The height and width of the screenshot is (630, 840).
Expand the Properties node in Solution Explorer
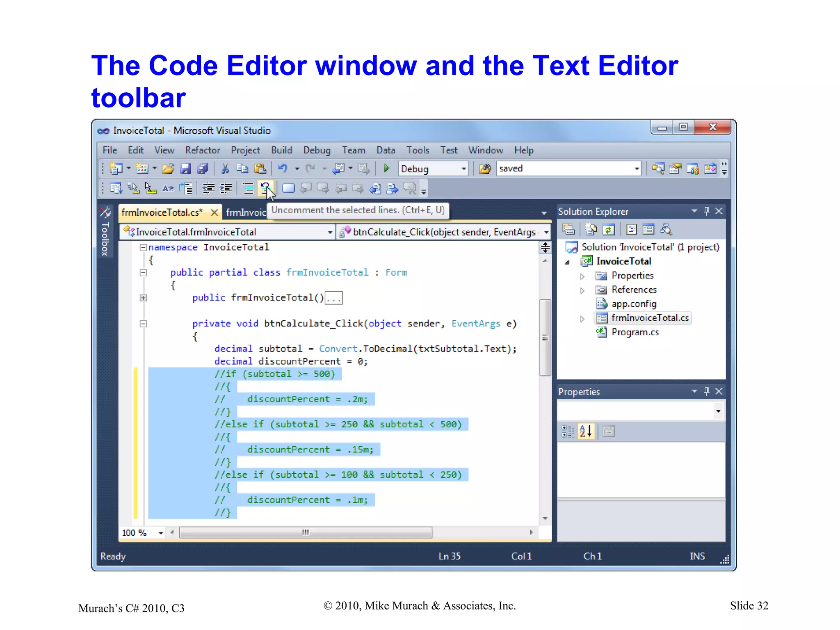tap(582, 276)
